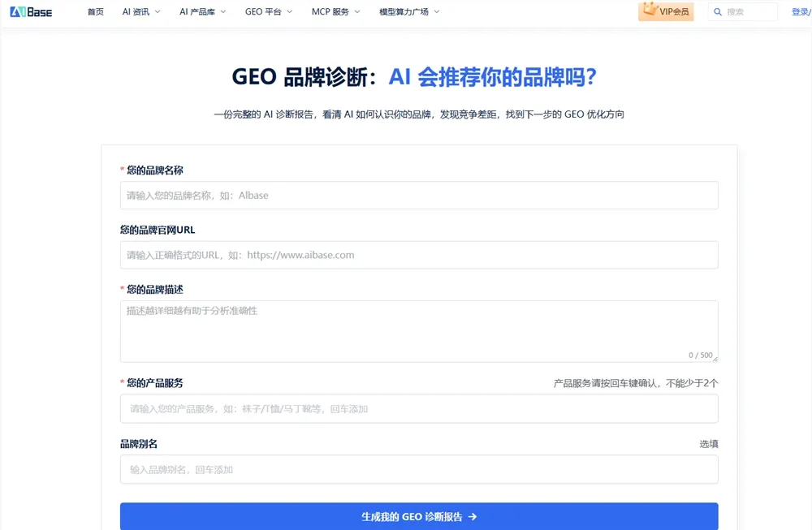
Task: Focus the 搜索 search field
Action: [743, 12]
